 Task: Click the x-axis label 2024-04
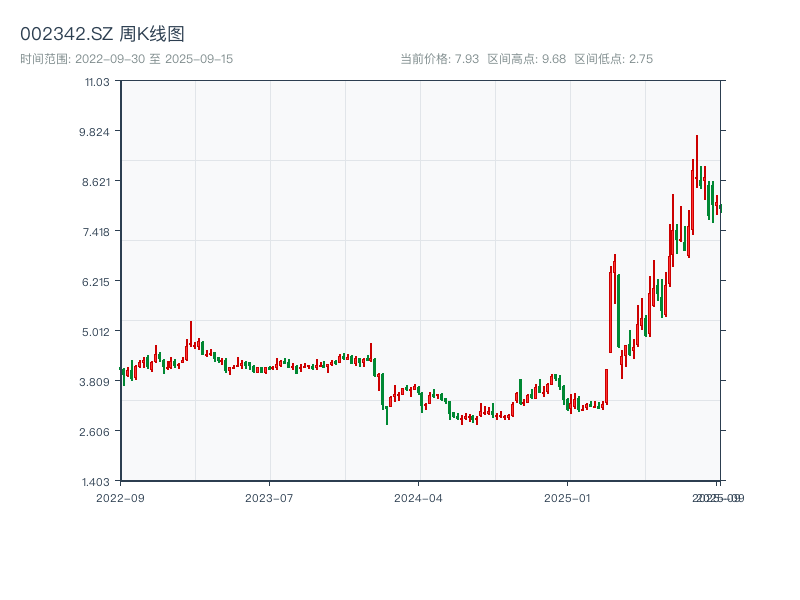tap(418, 498)
